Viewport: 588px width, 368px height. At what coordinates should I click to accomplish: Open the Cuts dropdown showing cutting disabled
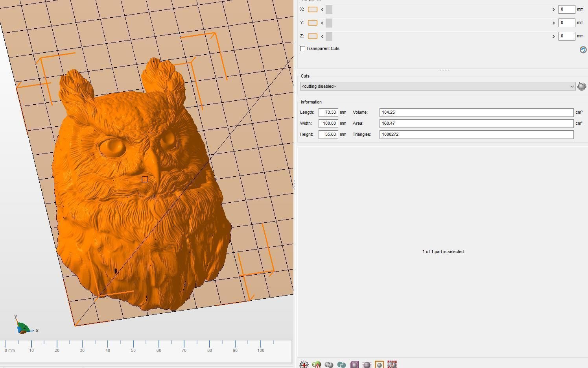click(438, 86)
